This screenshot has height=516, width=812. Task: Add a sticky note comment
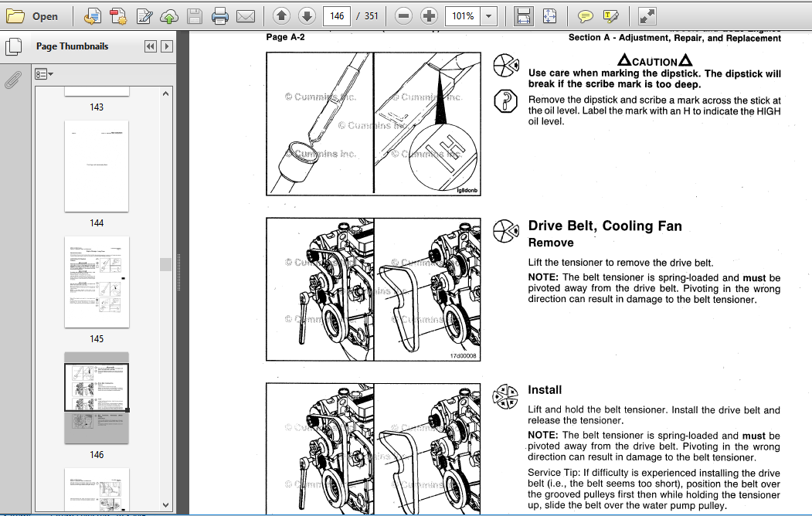pyautogui.click(x=585, y=16)
